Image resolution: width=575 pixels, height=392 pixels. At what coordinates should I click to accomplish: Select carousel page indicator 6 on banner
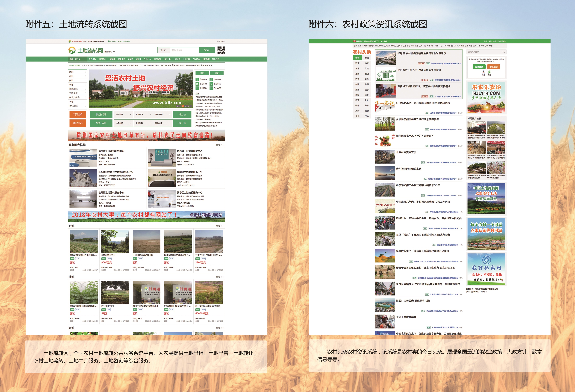click(191, 106)
